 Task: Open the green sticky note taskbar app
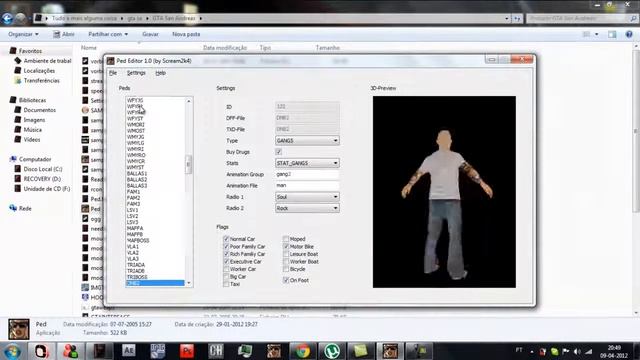pos(361,351)
